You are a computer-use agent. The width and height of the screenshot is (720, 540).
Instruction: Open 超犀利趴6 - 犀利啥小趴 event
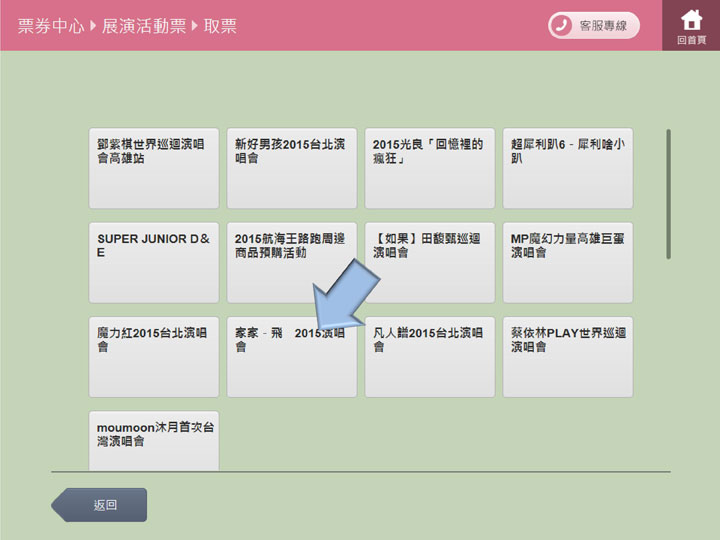tap(567, 168)
